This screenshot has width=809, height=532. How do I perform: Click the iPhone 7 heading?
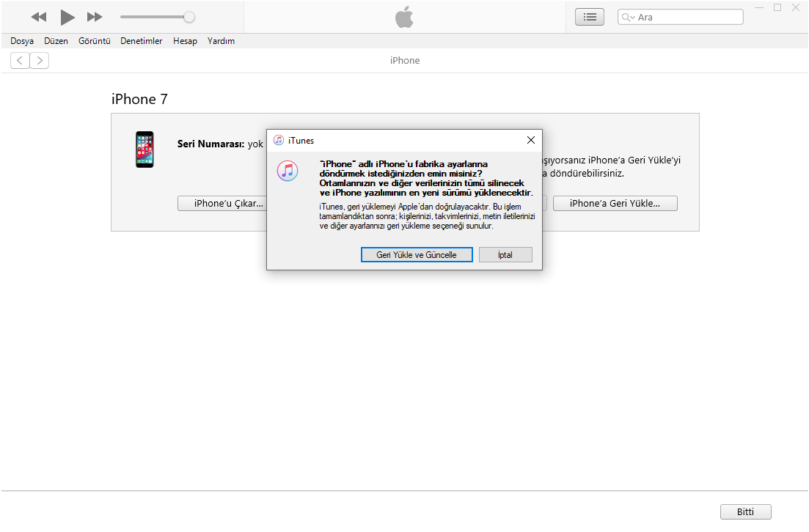pos(140,99)
